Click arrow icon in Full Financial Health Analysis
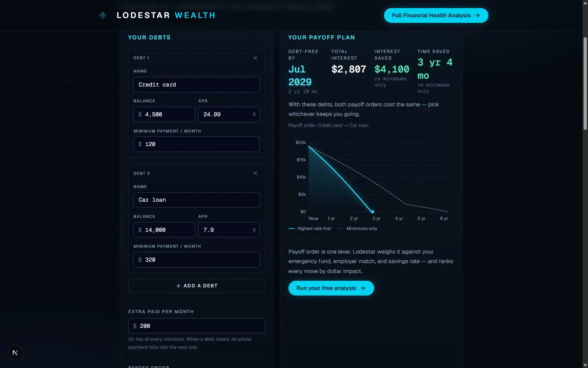 point(477,15)
